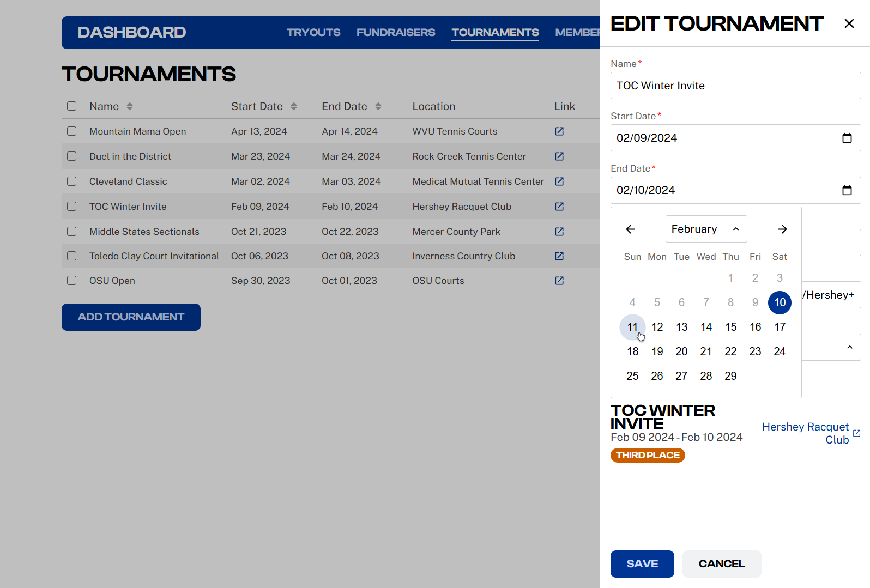The height and width of the screenshot is (588, 870).
Task: Go to the previous month in calendar
Action: [631, 229]
